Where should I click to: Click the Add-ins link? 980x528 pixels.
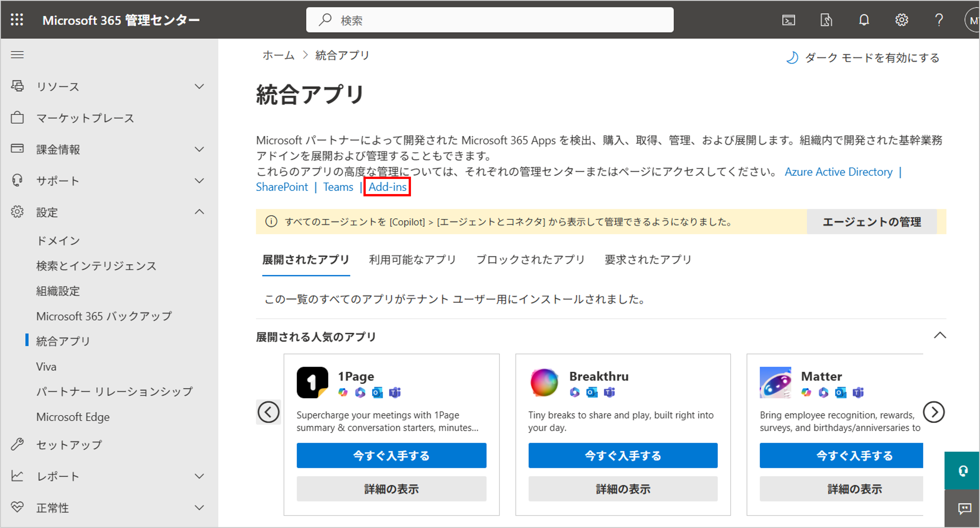pos(387,187)
